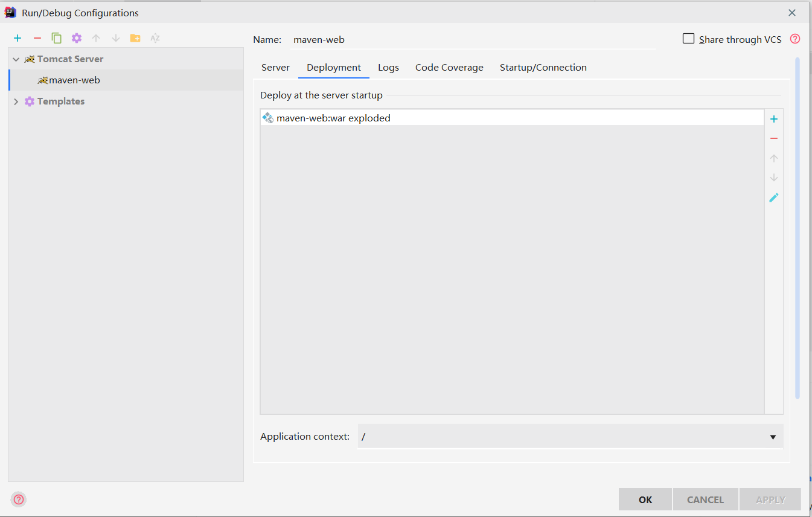
Task: Click the APPLY button
Action: pos(770,499)
